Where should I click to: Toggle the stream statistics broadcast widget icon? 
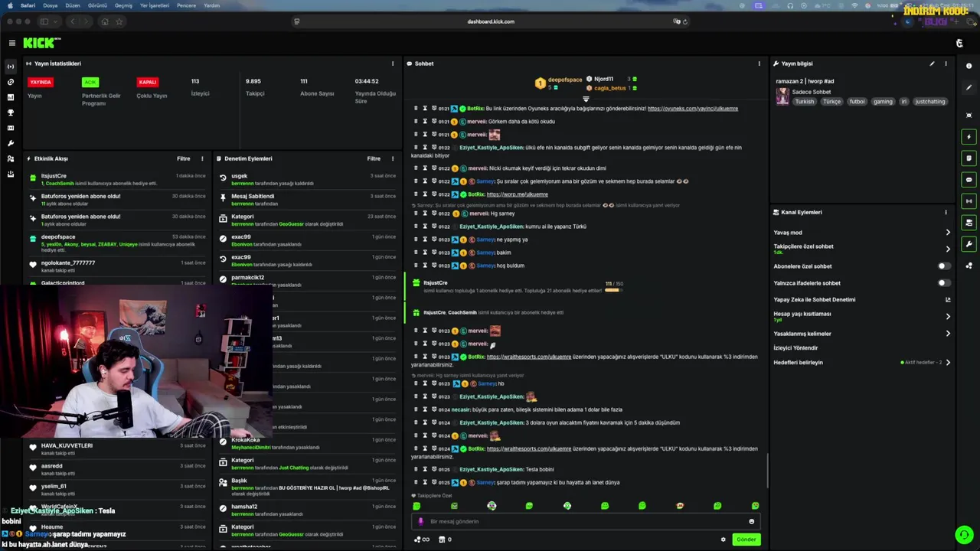(x=969, y=201)
